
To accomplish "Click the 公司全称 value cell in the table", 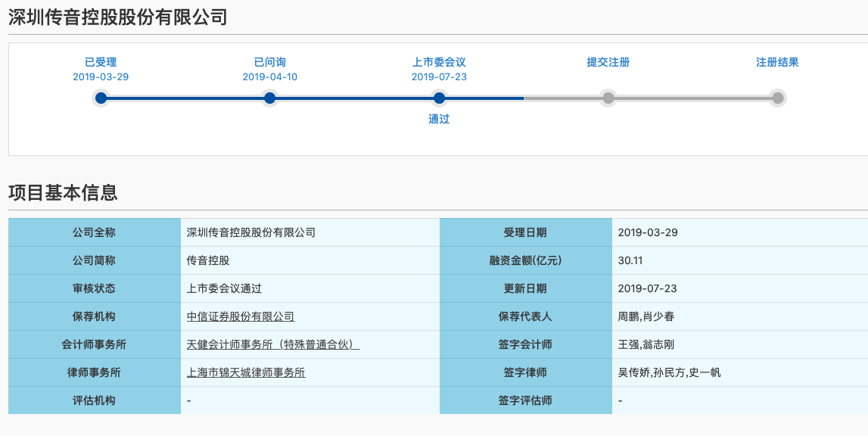I will coord(310,232).
